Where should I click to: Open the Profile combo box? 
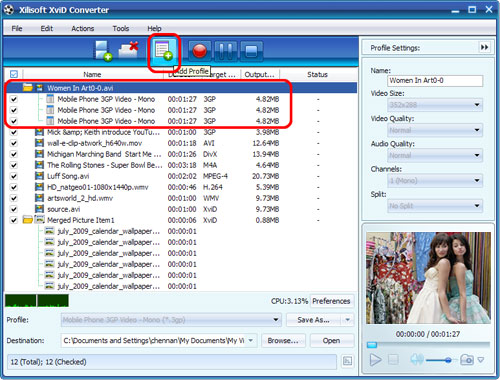[171, 320]
